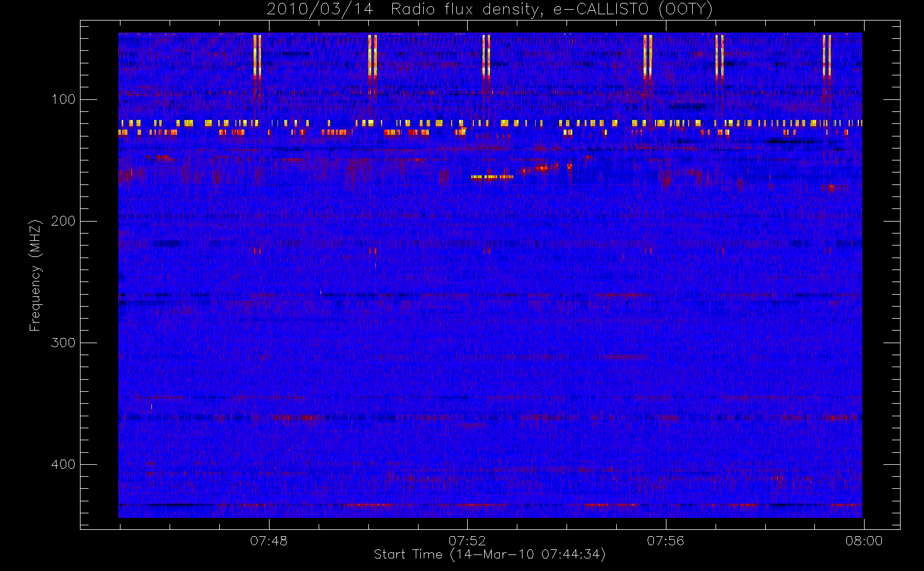Click the 400 MHz frequency tick label
The height and width of the screenshot is (571, 924).
pyautogui.click(x=63, y=464)
